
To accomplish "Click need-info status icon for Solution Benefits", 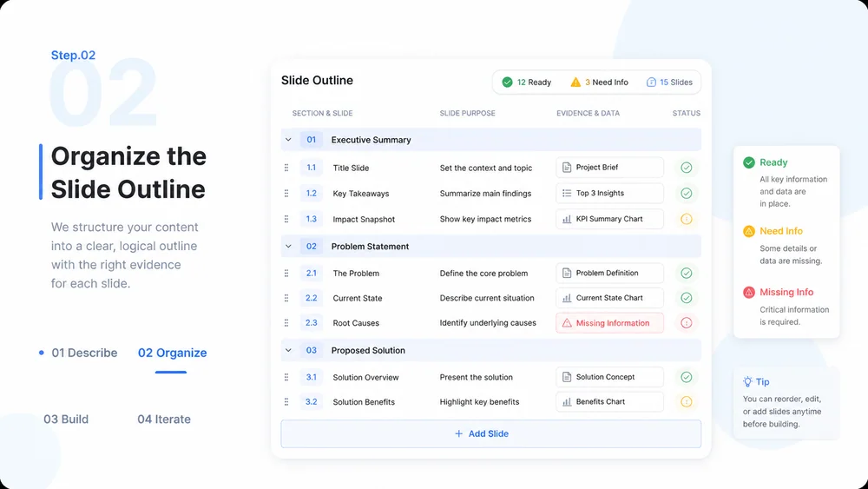I will tap(687, 401).
